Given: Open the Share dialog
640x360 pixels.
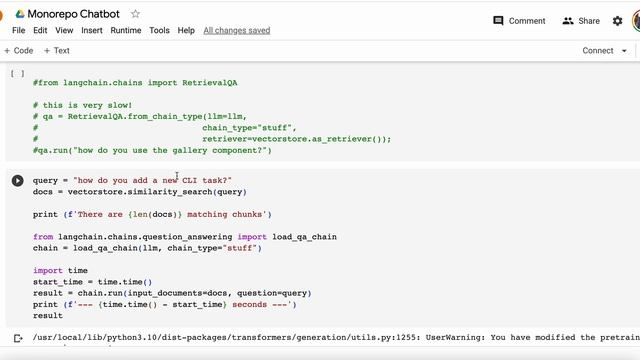Looking at the screenshot, I should 581,21.
